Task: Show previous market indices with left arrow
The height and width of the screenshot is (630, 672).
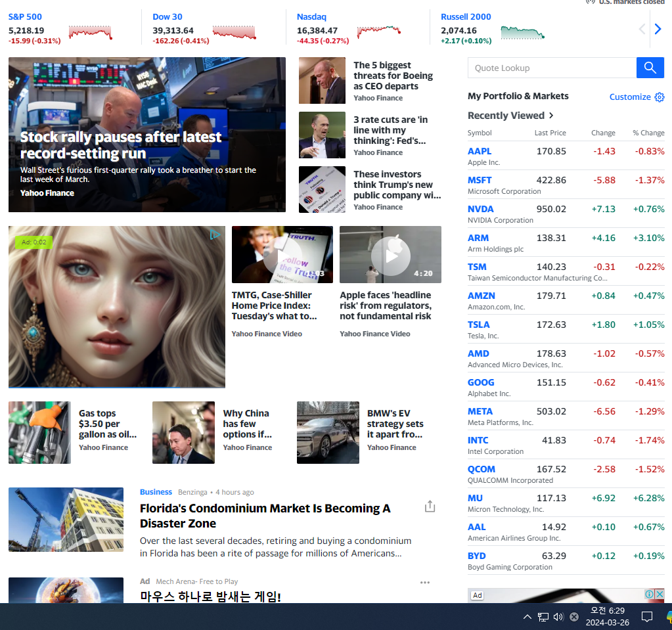Action: pos(642,29)
